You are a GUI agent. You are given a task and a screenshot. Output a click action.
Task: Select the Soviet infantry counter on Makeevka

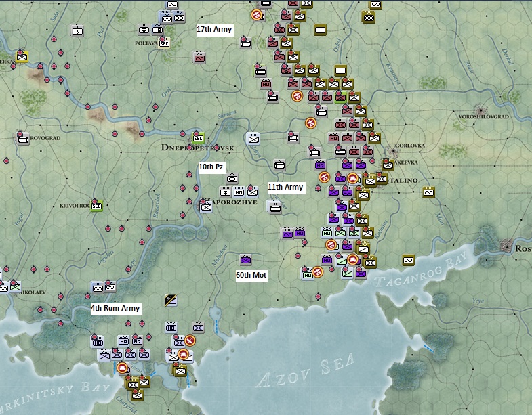388,165
